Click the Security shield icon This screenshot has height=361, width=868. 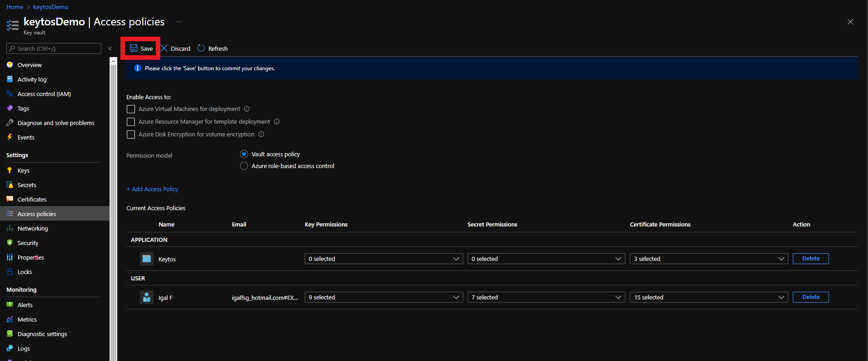[x=10, y=243]
